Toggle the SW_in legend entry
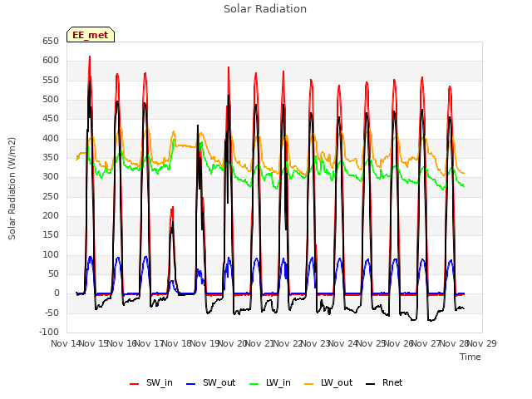Image resolution: width=532 pixels, height=399 pixels. [x=151, y=382]
